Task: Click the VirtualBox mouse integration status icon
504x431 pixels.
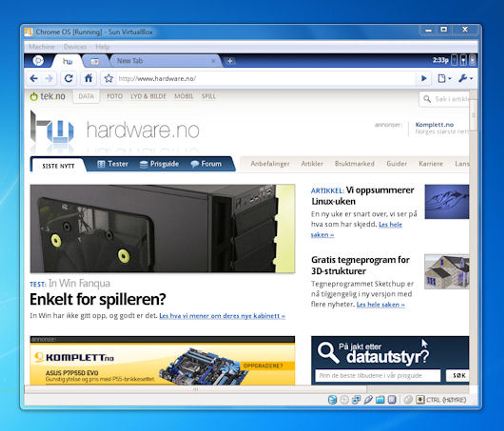Action: pyautogui.click(x=408, y=400)
